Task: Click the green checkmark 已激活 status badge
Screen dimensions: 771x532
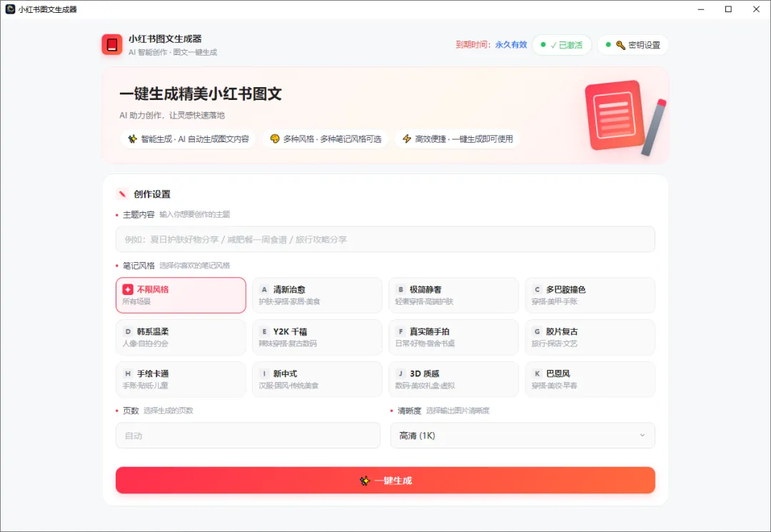Action: (x=562, y=45)
